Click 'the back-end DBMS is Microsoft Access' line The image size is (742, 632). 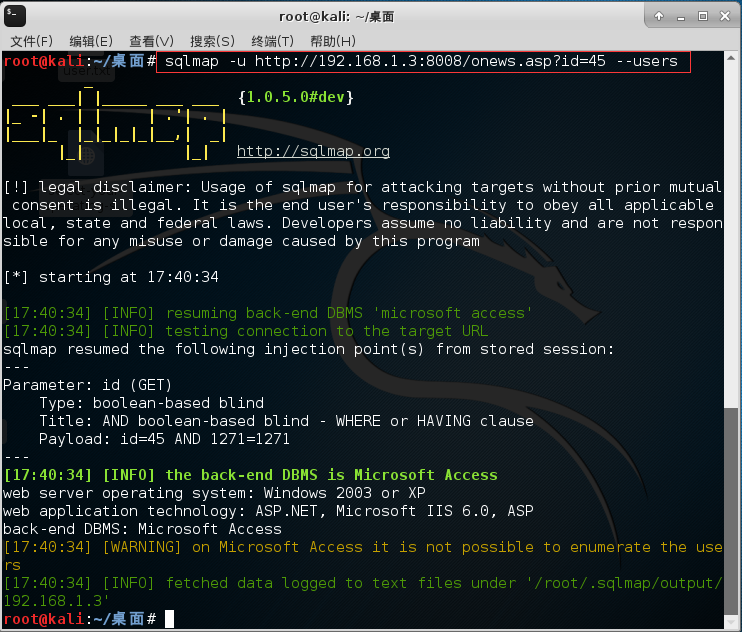coord(250,475)
